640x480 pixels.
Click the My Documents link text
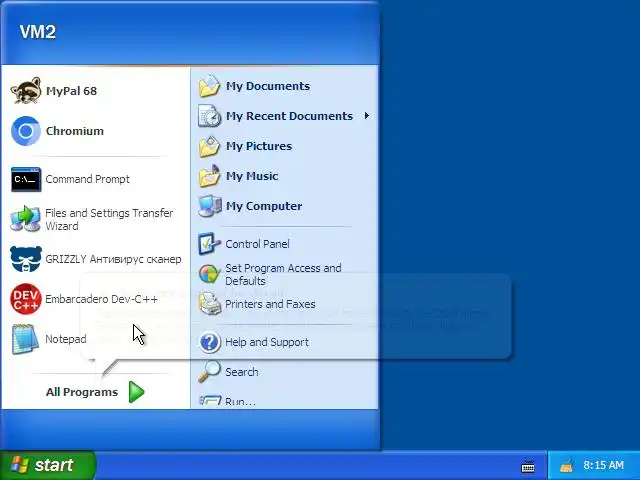coord(268,86)
